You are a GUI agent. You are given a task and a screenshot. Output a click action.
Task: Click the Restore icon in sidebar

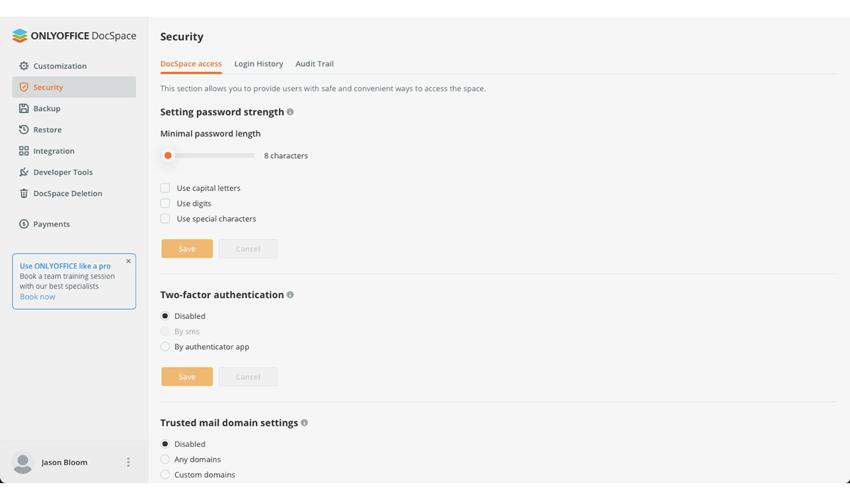24,130
